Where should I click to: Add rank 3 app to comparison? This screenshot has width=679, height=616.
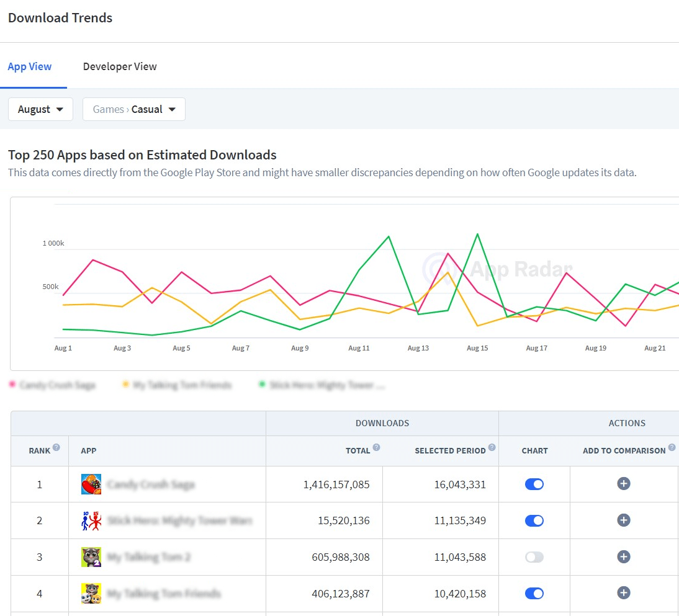pos(624,556)
